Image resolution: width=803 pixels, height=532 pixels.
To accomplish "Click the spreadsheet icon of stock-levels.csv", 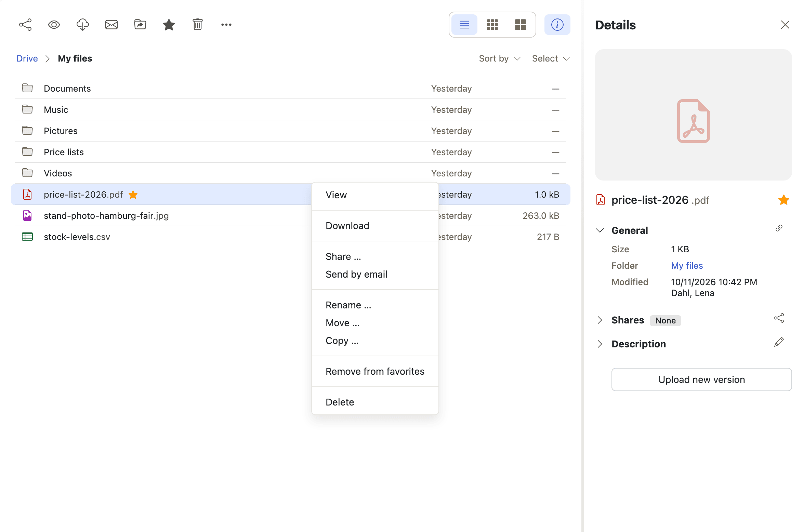I will coord(27,237).
